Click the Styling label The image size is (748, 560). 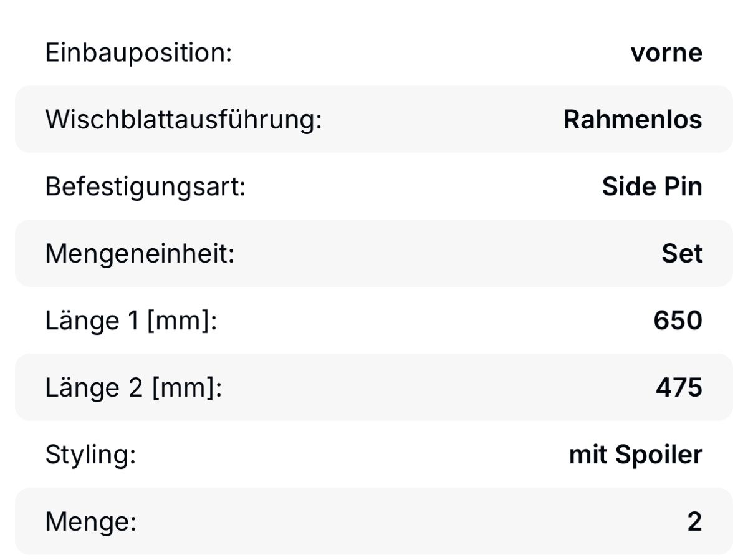tap(90, 455)
